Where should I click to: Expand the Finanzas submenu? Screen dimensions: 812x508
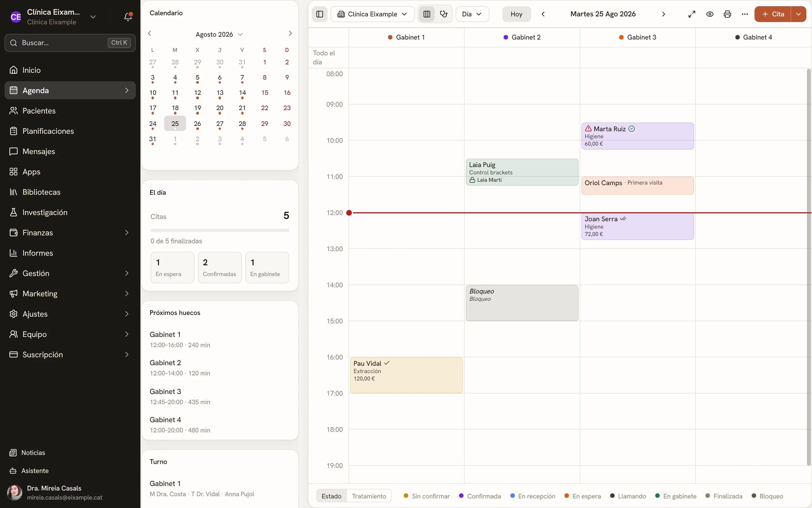pos(127,233)
